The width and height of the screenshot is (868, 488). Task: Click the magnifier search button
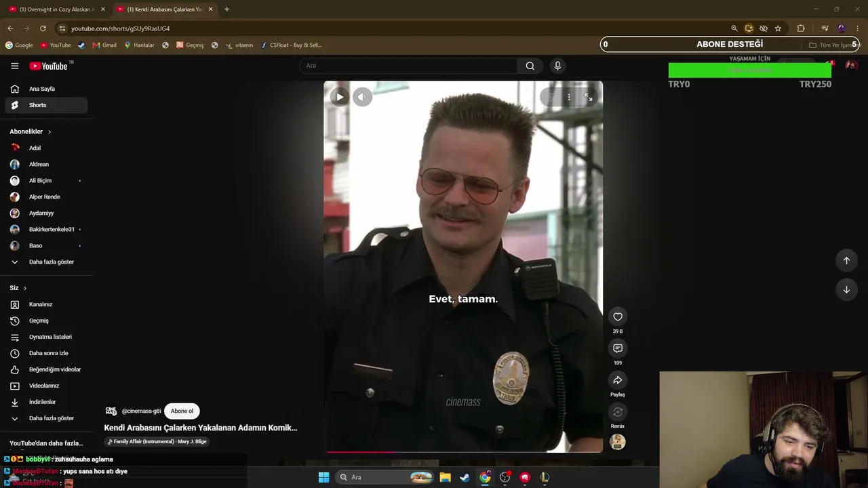coord(530,66)
